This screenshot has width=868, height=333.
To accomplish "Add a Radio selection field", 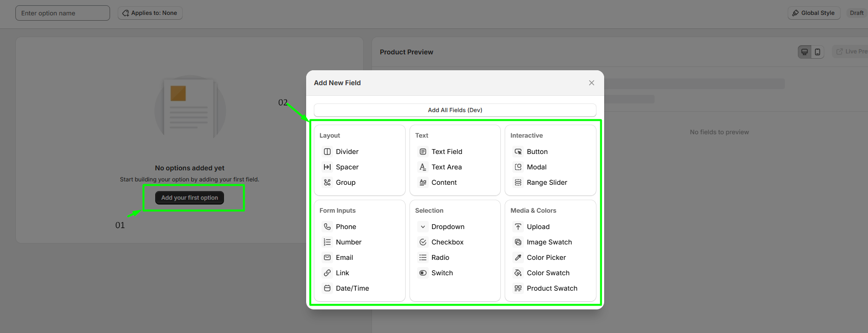I will pos(440,257).
